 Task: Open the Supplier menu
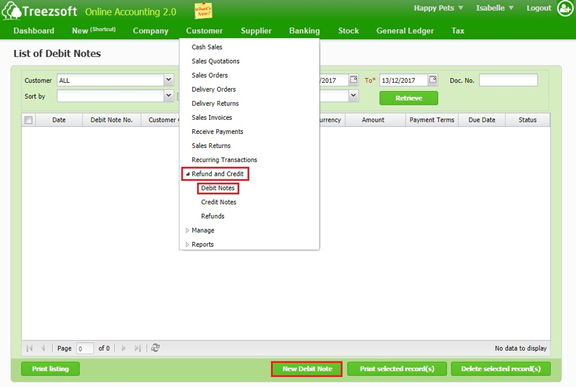pyautogui.click(x=256, y=31)
